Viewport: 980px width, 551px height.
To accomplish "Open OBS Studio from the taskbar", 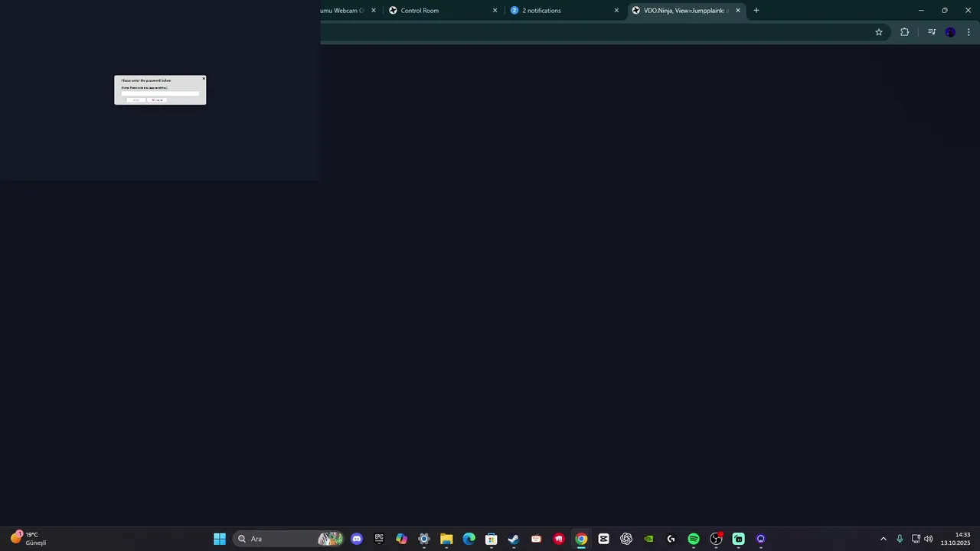I will point(716,539).
